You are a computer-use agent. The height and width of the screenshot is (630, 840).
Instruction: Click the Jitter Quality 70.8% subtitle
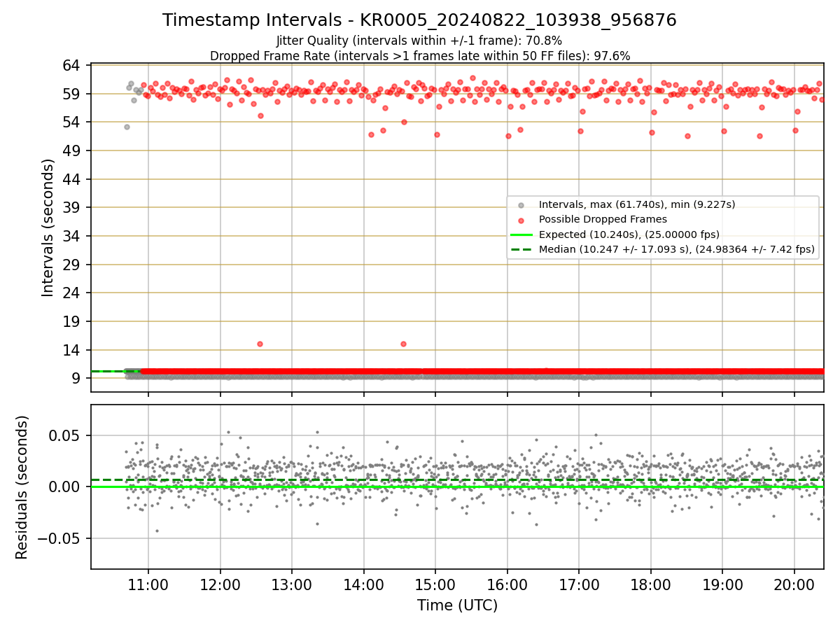click(x=419, y=41)
